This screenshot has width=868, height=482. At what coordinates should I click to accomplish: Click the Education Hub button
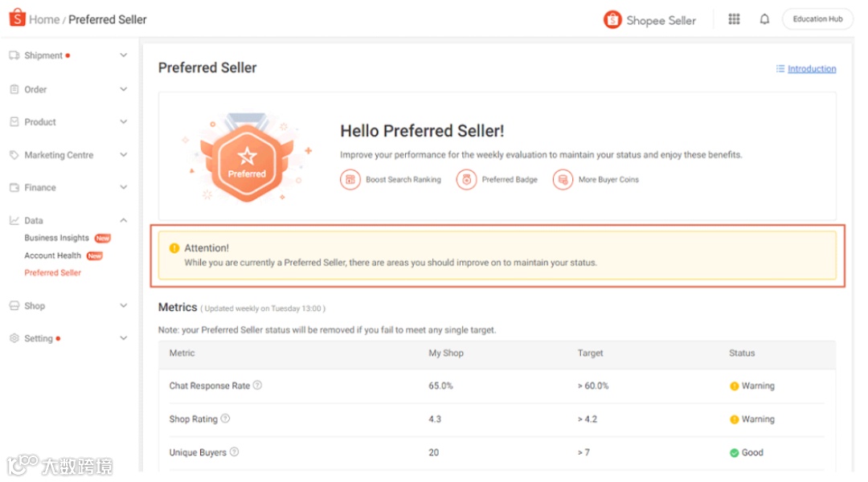pos(817,19)
